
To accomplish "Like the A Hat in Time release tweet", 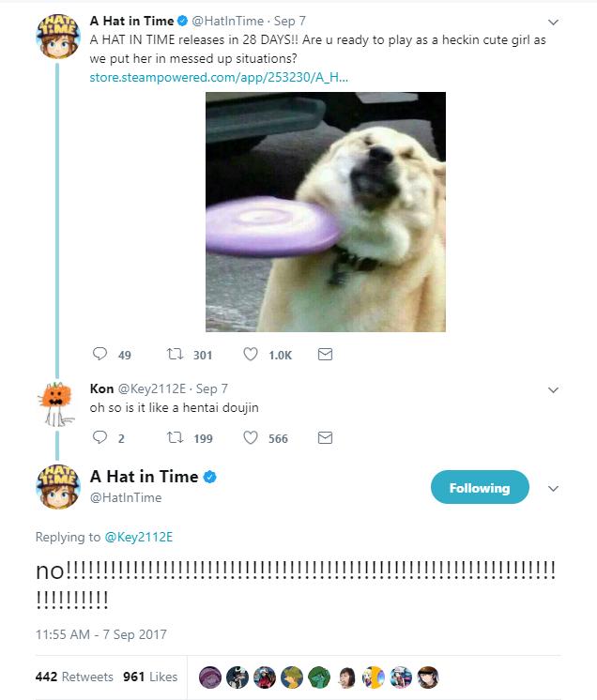I will pos(251,355).
